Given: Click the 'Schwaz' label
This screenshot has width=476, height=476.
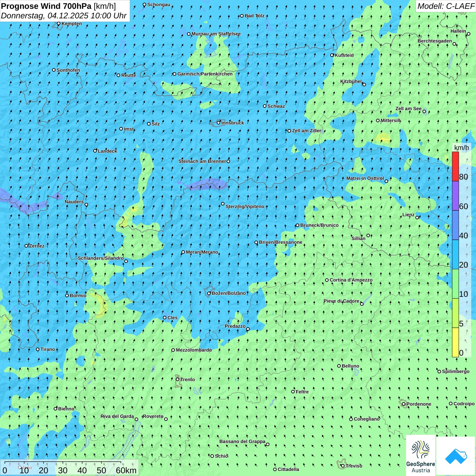Looking at the screenshot, I should 276,106.
